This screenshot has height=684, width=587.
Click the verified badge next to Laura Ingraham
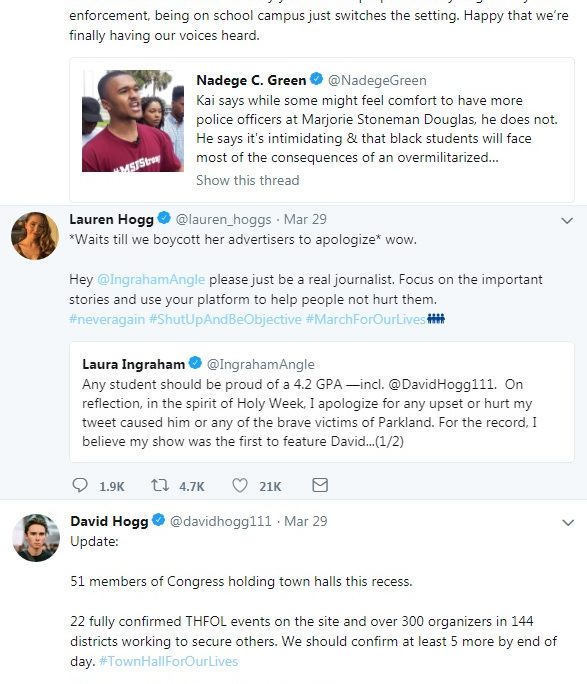195,363
